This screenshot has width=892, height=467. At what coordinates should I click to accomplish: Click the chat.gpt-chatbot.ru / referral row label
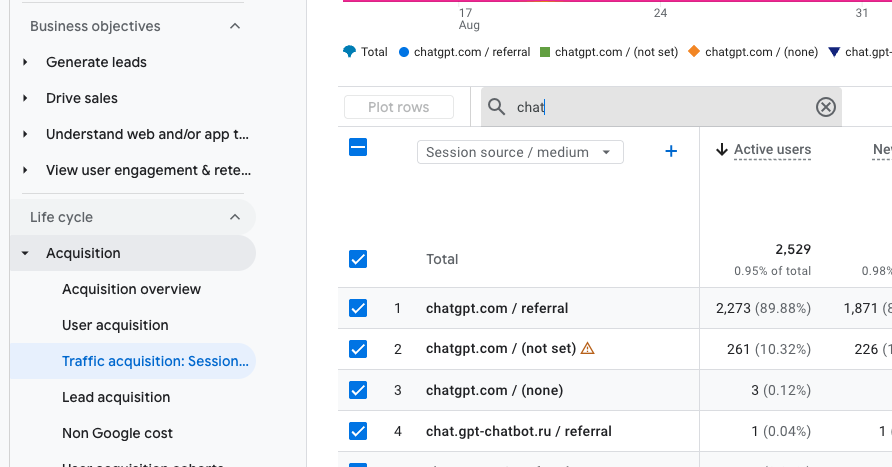(x=519, y=431)
